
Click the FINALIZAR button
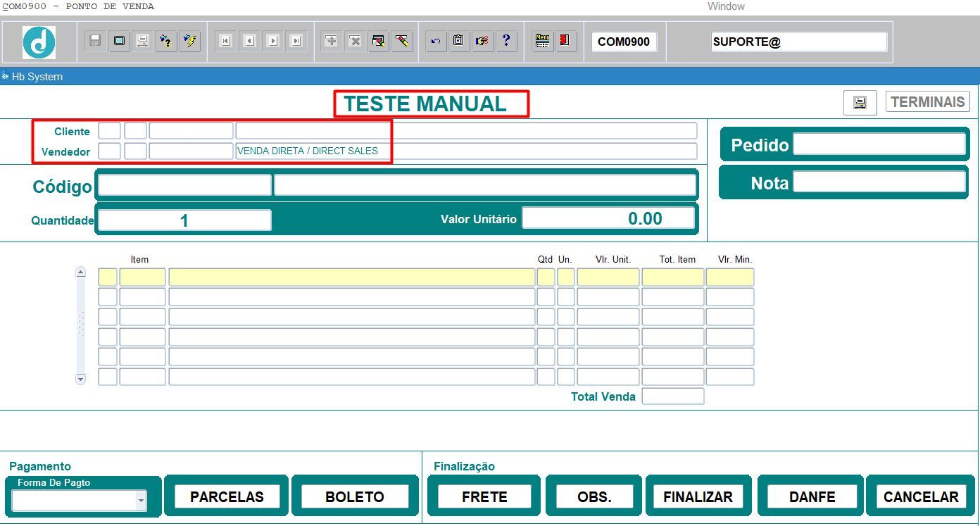pyautogui.click(x=698, y=496)
